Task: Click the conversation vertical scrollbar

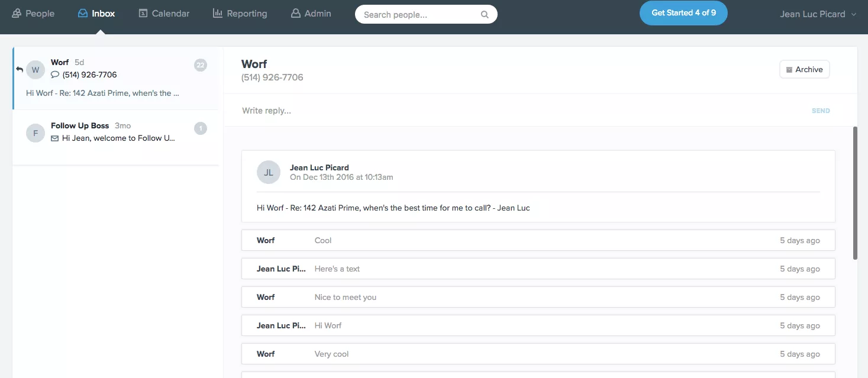Action: pos(855,192)
